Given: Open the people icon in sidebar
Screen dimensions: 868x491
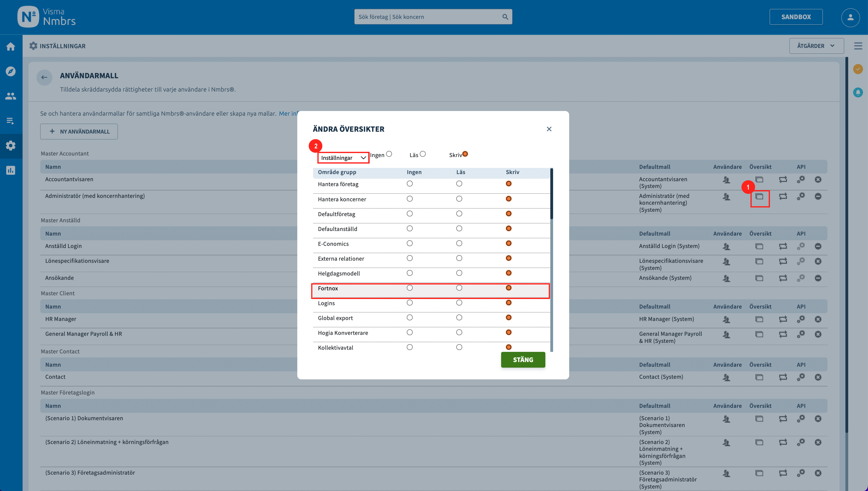Looking at the screenshot, I should [11, 96].
